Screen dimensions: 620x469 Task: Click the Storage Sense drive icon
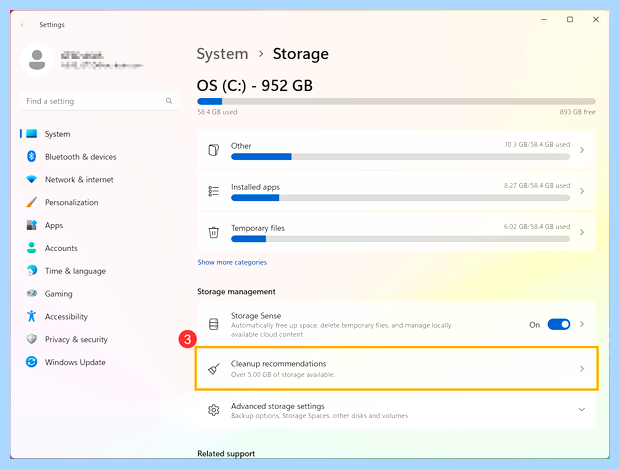point(214,324)
